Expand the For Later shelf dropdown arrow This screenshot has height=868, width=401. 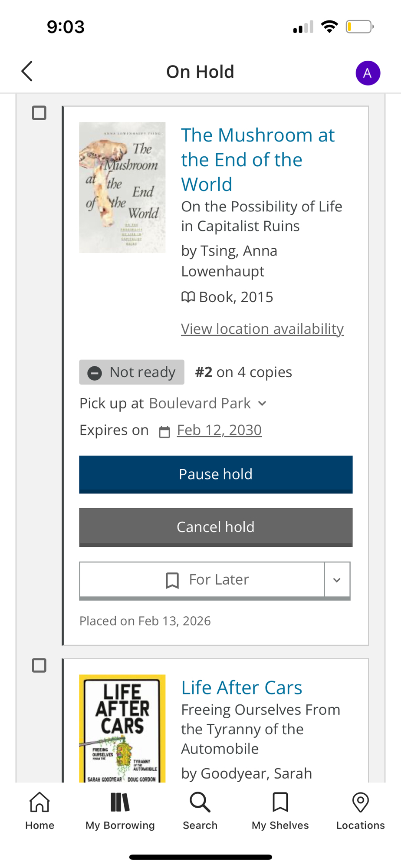[x=337, y=580]
